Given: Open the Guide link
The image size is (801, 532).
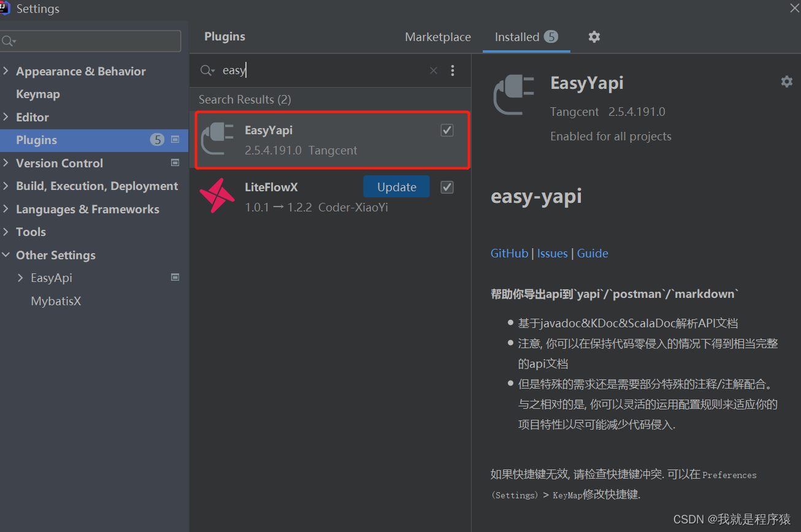Looking at the screenshot, I should click(x=592, y=253).
